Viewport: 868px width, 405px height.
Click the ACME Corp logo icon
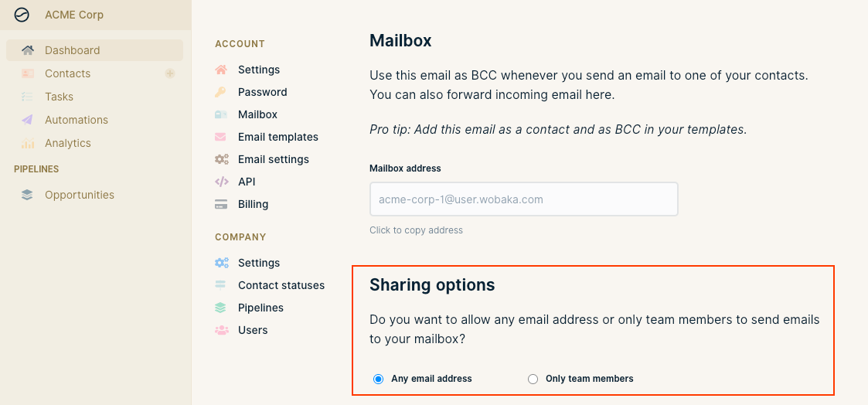(x=22, y=15)
